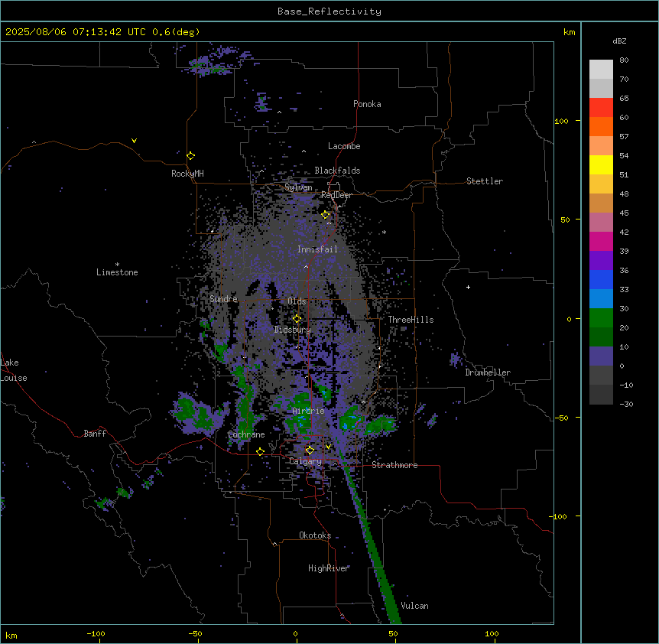This screenshot has height=644, width=659.
Task: Pick the bright green 20-30 dBZ swatch
Action: [601, 318]
